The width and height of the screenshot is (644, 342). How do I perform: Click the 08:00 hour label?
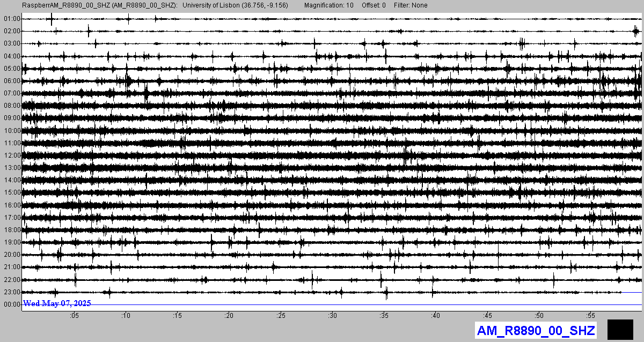click(x=12, y=106)
